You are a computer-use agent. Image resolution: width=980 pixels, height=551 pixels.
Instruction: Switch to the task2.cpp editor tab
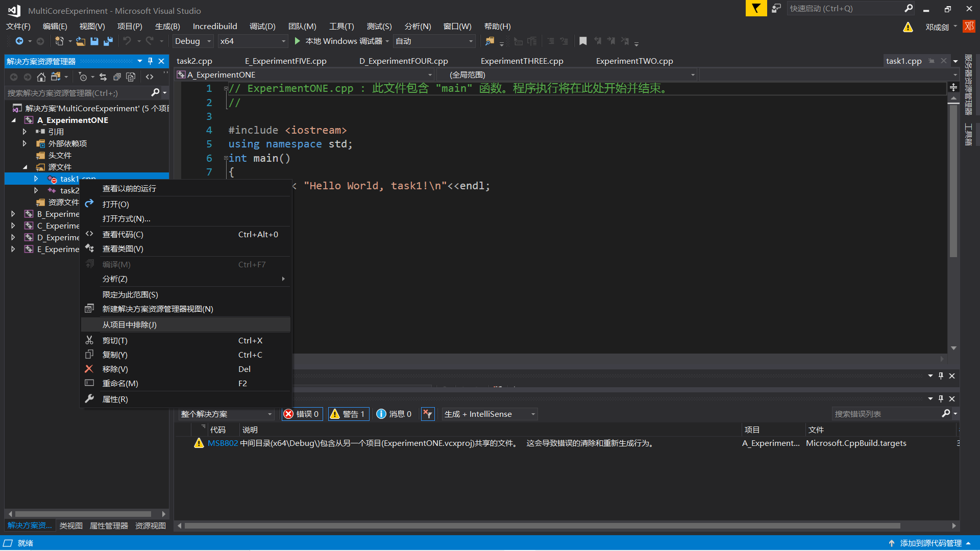click(x=194, y=61)
